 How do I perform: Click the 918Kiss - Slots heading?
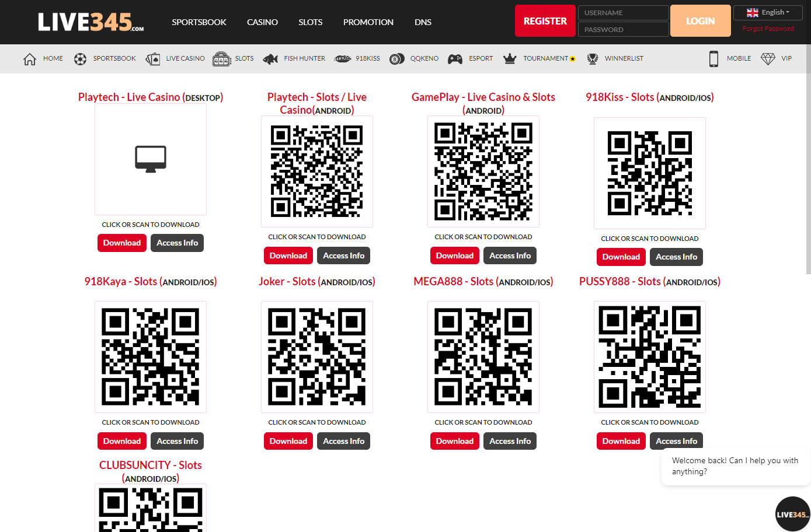(x=650, y=97)
